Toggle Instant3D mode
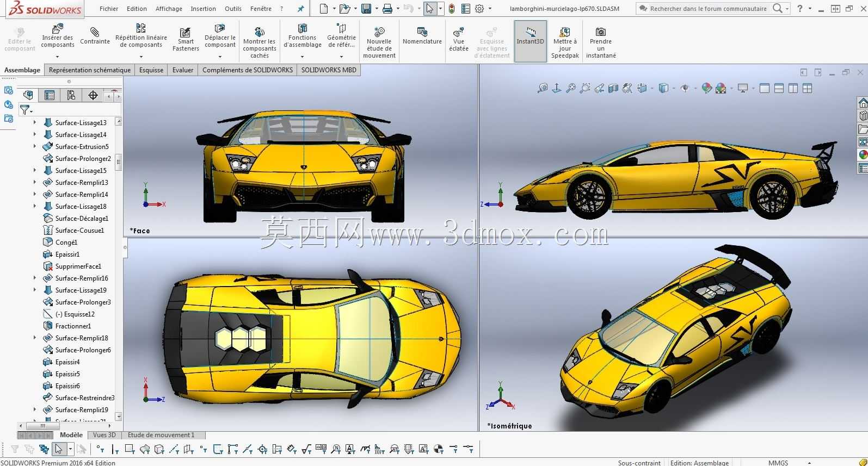Viewport: 868px width, 466px height. (531, 41)
